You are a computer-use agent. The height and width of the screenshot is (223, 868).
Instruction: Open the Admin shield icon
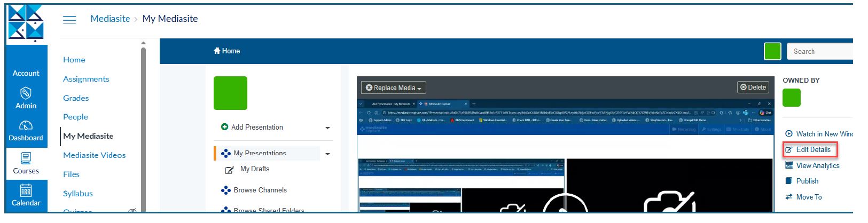[x=26, y=93]
